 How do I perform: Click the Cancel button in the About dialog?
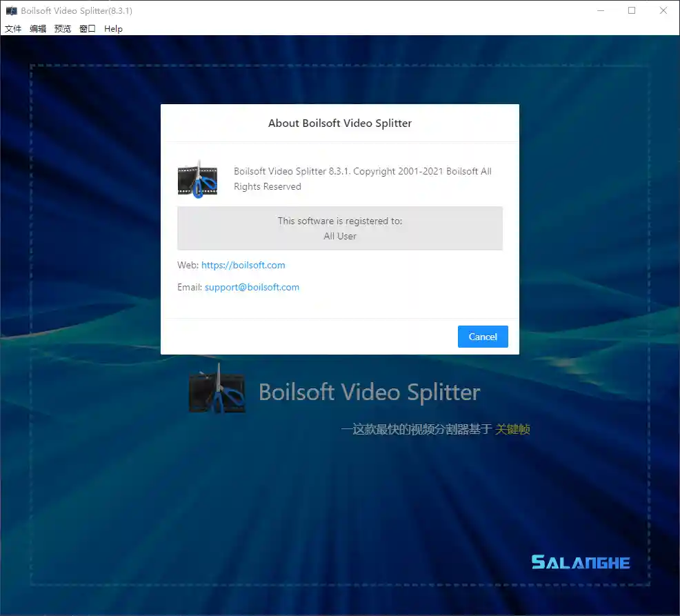tap(483, 337)
